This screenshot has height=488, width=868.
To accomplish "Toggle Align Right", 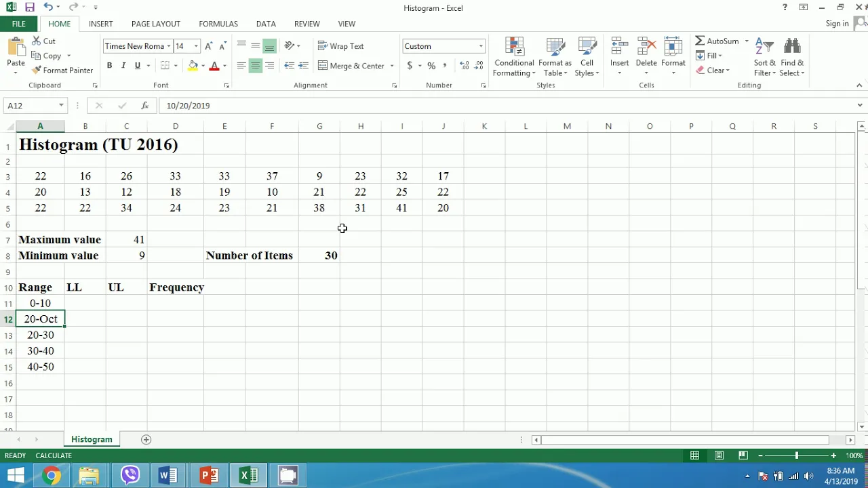I will (270, 66).
